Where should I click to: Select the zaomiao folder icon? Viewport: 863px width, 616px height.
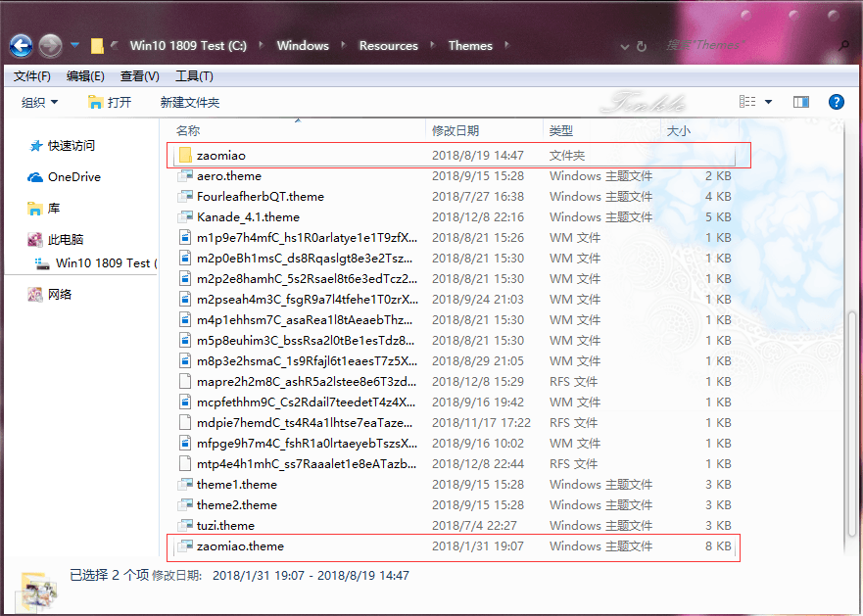185,156
